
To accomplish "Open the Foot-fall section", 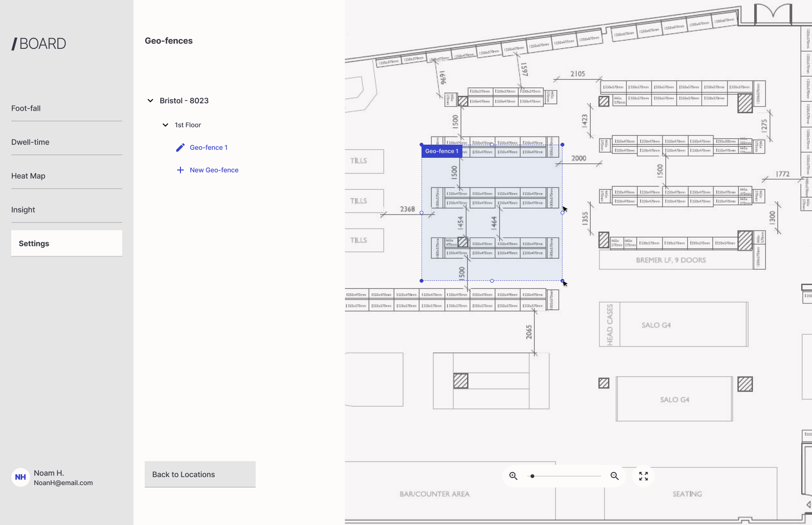I will (x=66, y=108).
